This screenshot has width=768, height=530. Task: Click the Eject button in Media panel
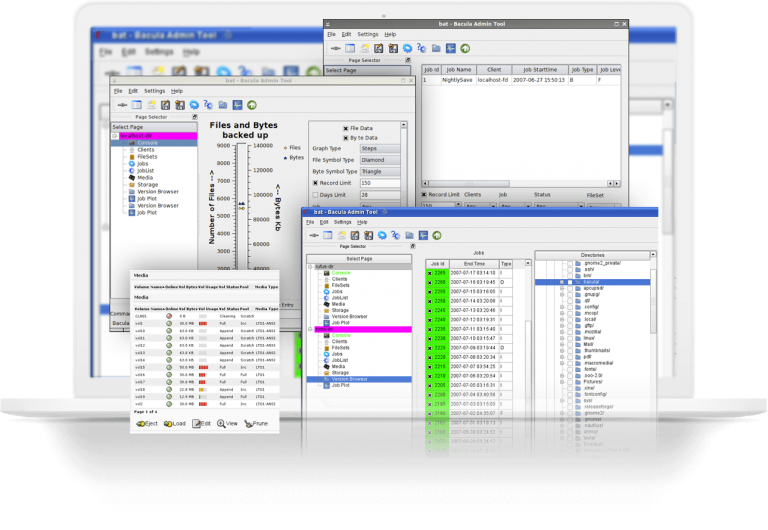pyautogui.click(x=146, y=424)
